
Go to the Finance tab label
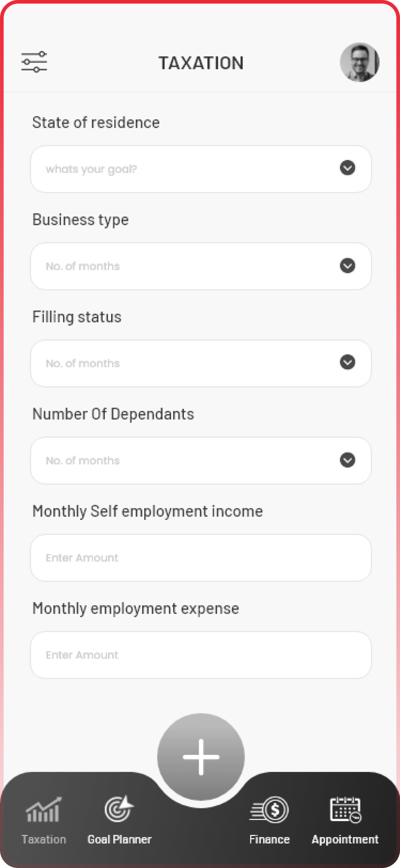269,839
